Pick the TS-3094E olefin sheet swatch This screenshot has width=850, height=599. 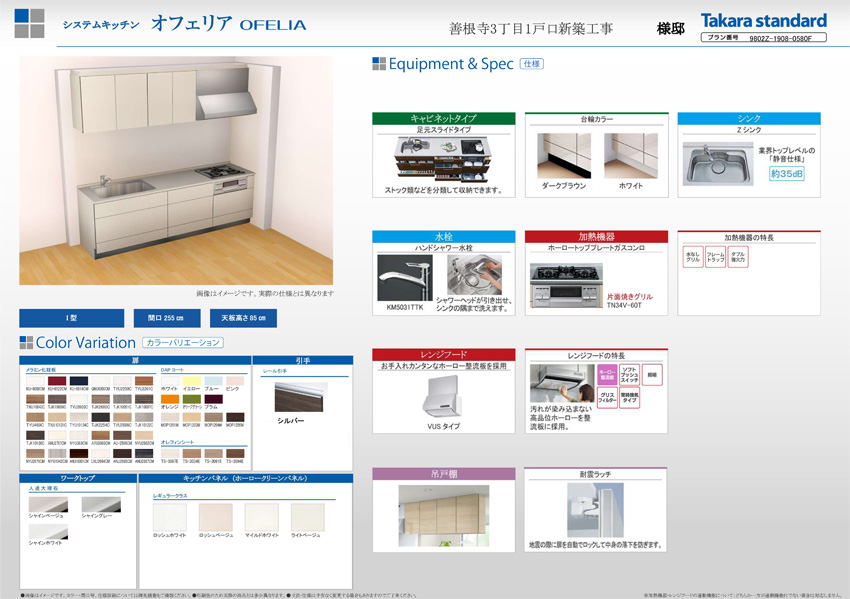pyautogui.click(x=235, y=453)
